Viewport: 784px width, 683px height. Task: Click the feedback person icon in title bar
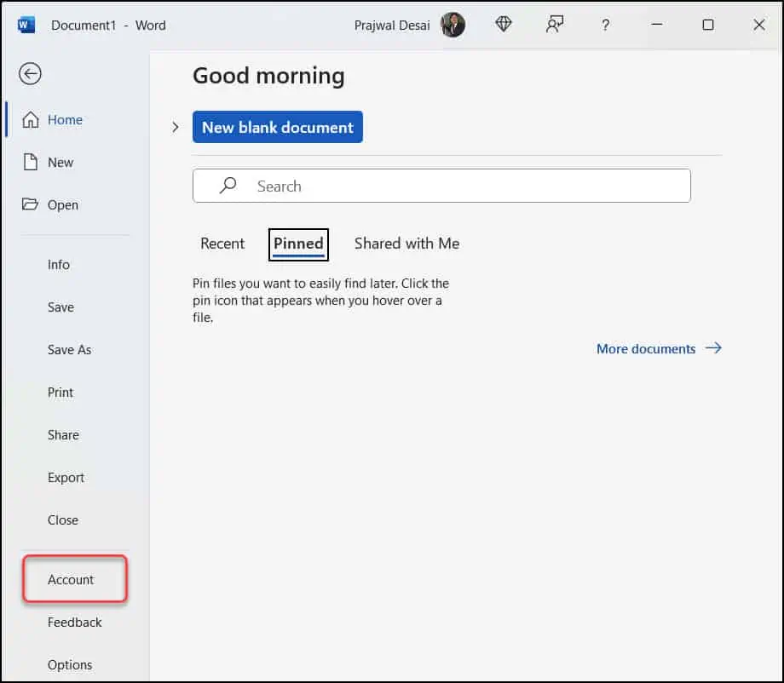tap(555, 24)
